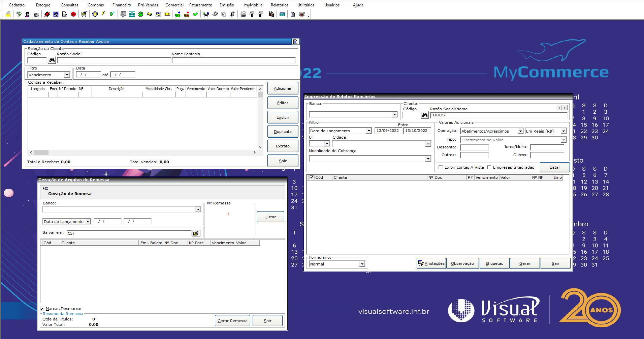Click folder browse icon beside Salvar em
This screenshot has width=644, height=339.
[196, 233]
